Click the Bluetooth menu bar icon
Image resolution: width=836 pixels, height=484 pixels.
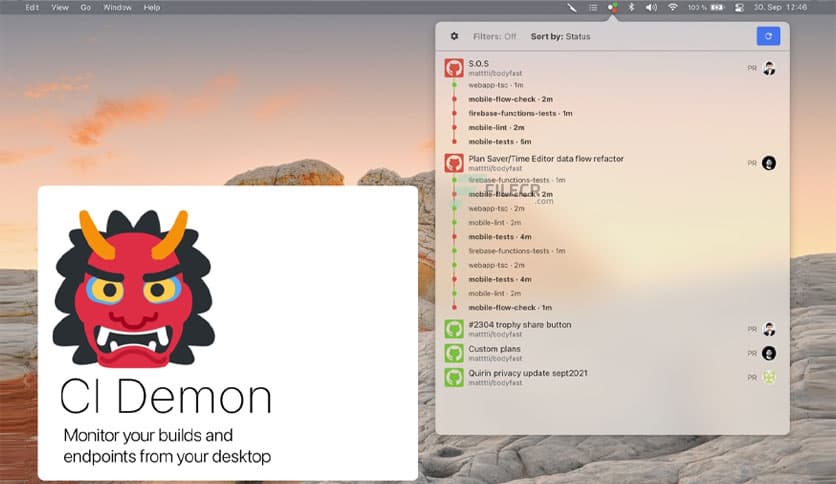[631, 7]
